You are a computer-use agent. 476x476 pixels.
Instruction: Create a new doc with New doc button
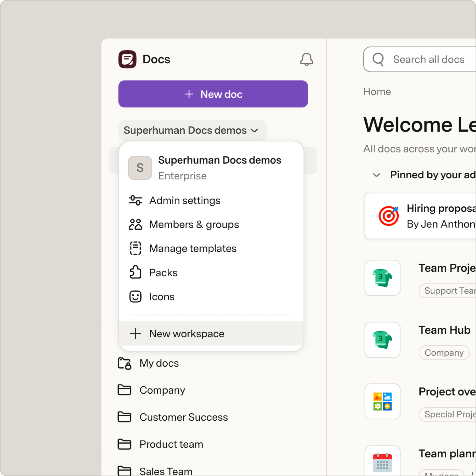pyautogui.click(x=213, y=94)
